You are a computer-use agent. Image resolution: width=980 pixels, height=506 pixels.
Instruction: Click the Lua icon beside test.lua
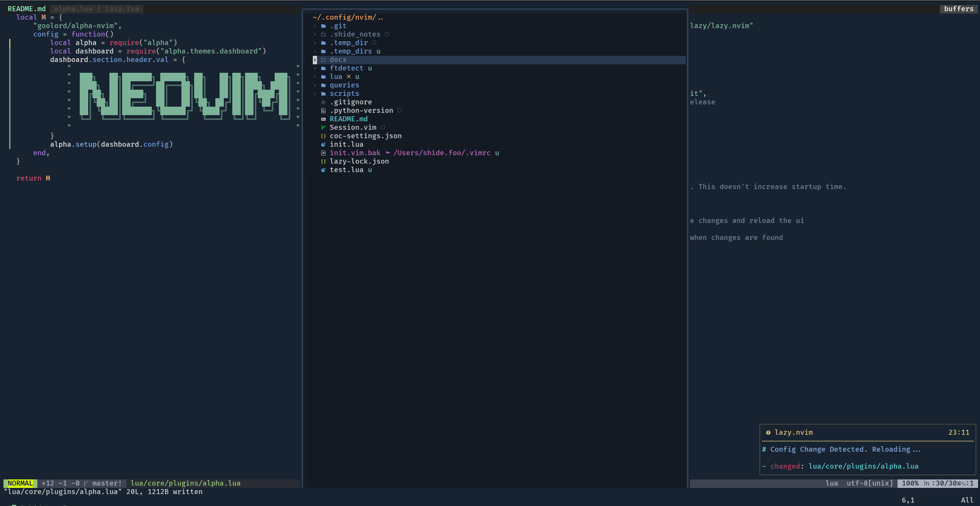[323, 170]
